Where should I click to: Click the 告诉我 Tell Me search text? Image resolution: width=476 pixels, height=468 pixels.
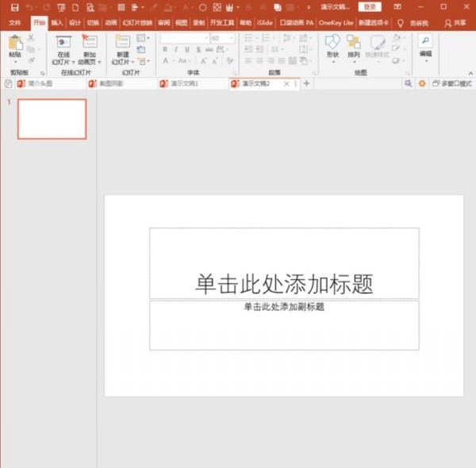(419, 23)
